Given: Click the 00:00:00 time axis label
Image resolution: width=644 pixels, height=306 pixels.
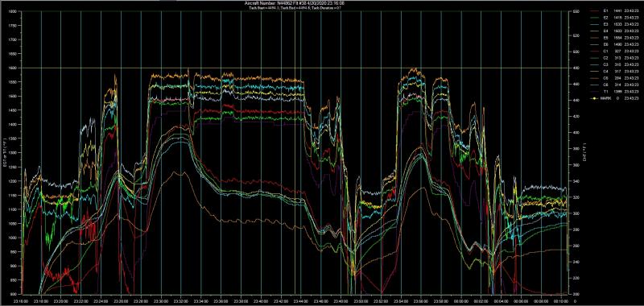Looking at the screenshot, I should pos(460,301).
